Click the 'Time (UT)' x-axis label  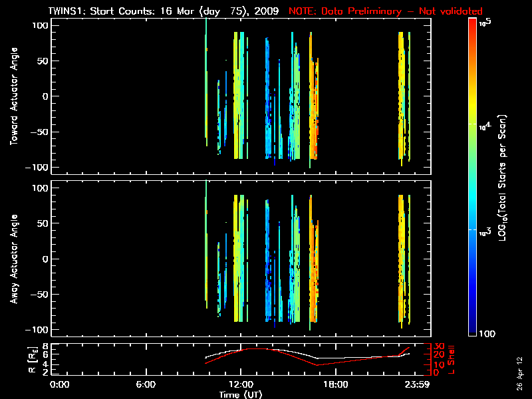(240, 394)
